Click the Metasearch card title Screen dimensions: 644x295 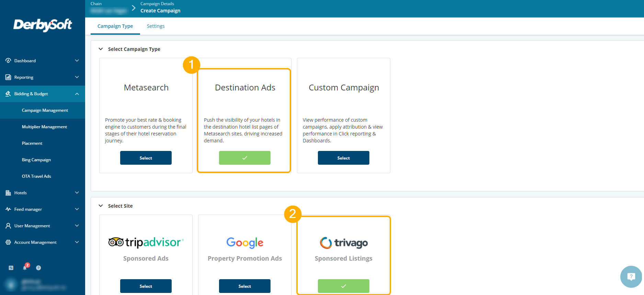[x=146, y=88]
